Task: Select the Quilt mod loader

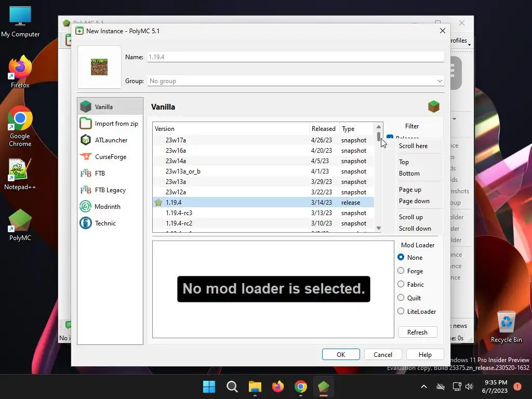Action: (x=409, y=298)
